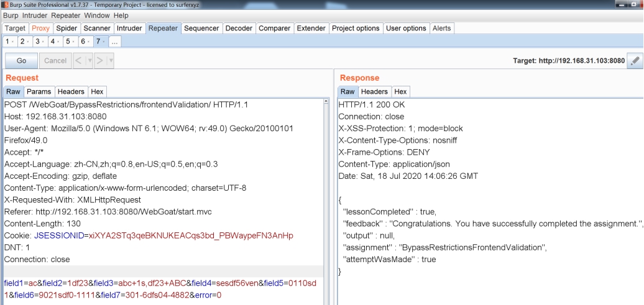This screenshot has height=305, width=644.
Task: Click the X-Frame-Options: DENY line
Action: point(384,152)
